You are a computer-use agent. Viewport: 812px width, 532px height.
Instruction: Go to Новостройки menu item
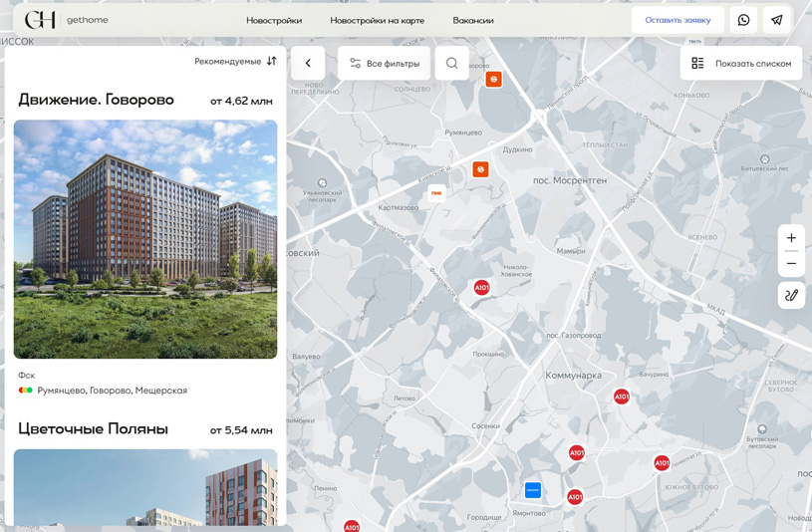274,21
